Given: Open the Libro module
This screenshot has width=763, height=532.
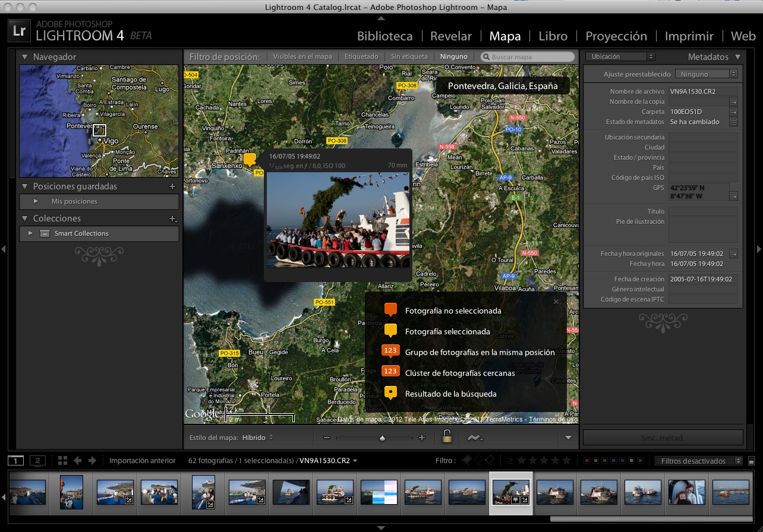Looking at the screenshot, I should point(553,36).
